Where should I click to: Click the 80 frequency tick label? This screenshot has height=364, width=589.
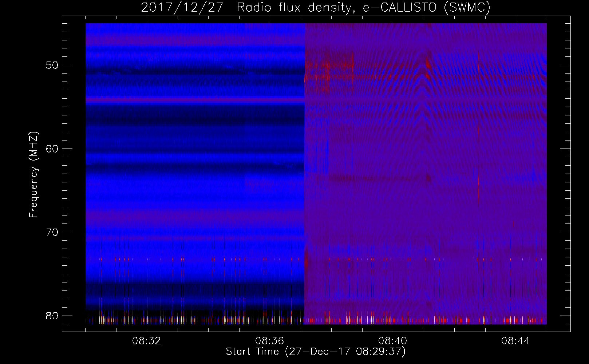coord(52,316)
